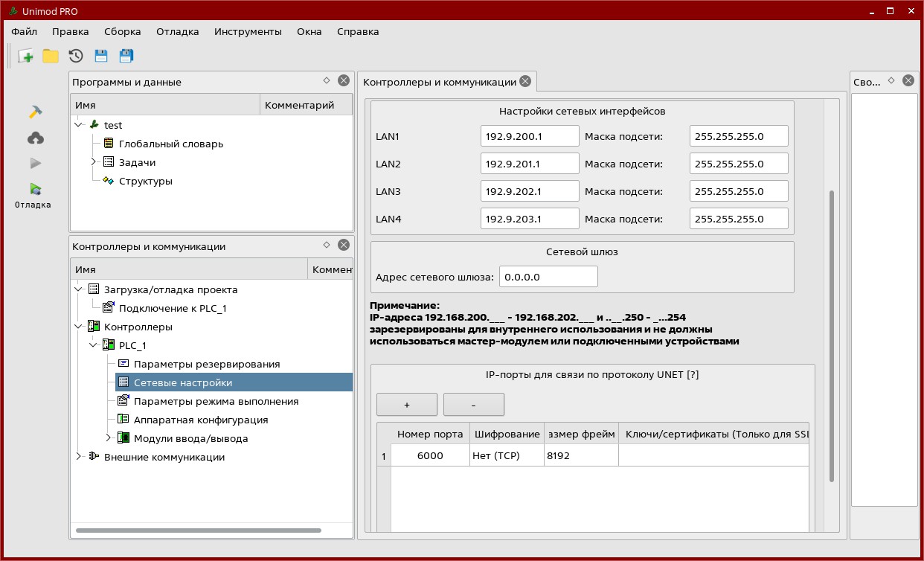Click Ключи/сертификаты column header
The width and height of the screenshot is (924, 561).
(x=713, y=434)
